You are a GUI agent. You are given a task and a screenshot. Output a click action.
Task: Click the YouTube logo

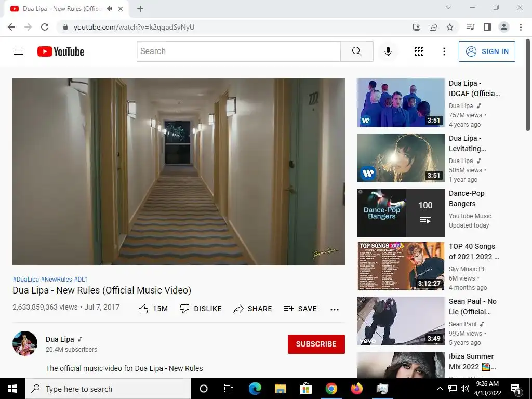[x=61, y=51]
